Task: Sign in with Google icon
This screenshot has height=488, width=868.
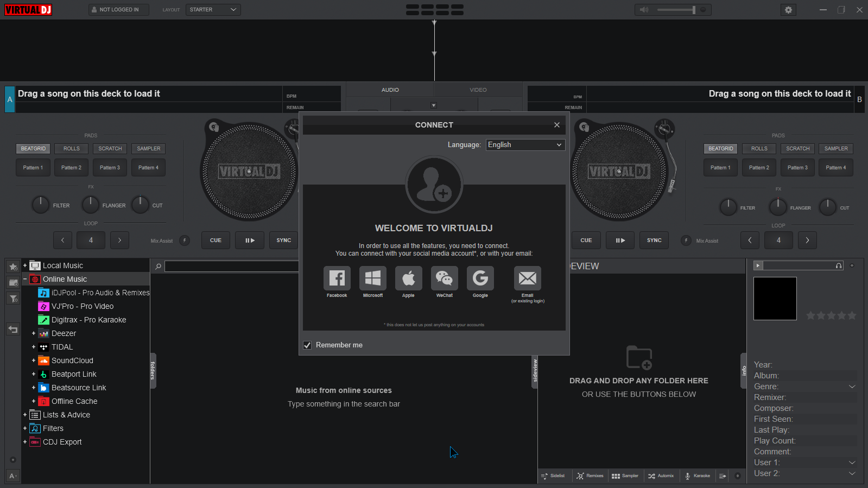Action: pyautogui.click(x=480, y=278)
